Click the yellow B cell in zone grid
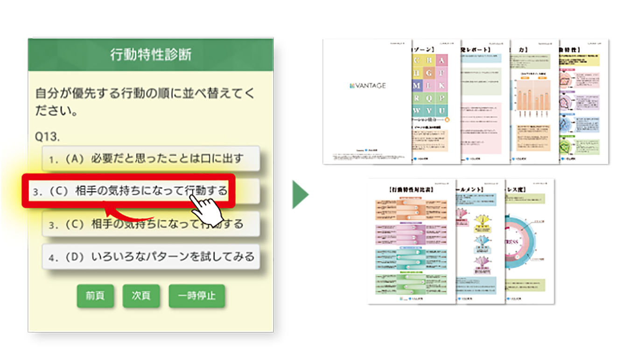644x349 pixels. [429, 60]
